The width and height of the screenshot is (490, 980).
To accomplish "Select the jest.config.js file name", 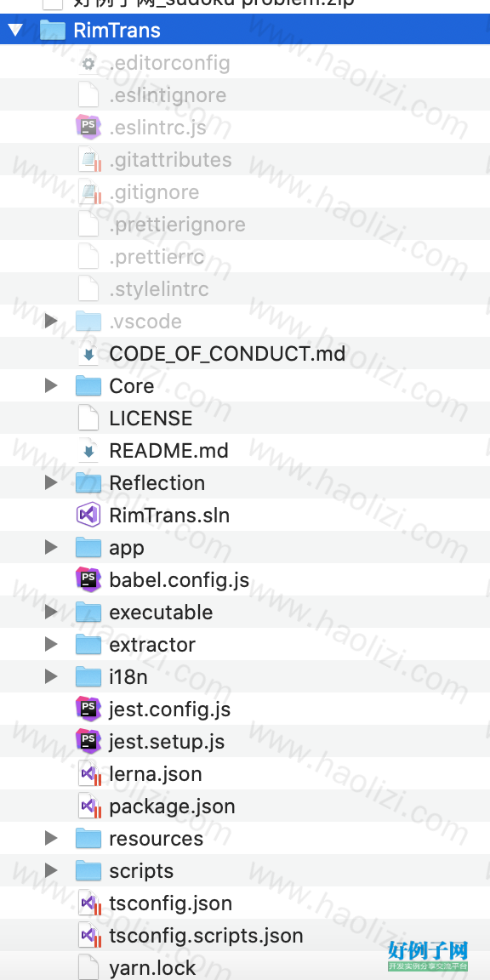I will [x=170, y=709].
